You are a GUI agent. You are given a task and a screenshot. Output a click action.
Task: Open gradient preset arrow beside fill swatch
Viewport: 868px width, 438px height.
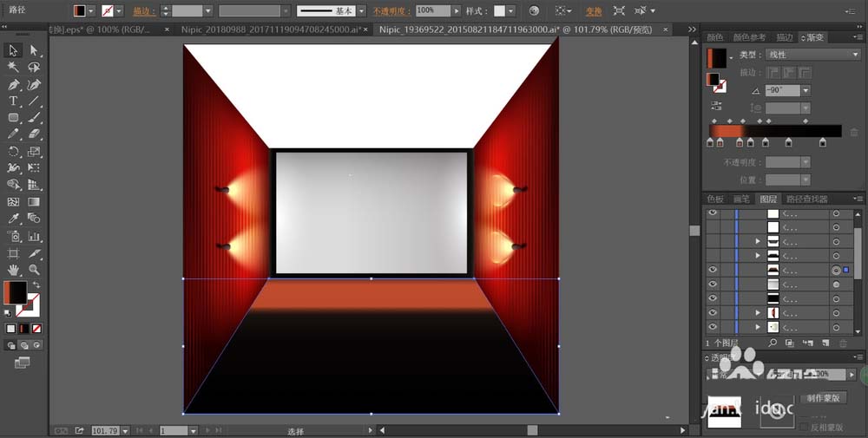[731, 57]
